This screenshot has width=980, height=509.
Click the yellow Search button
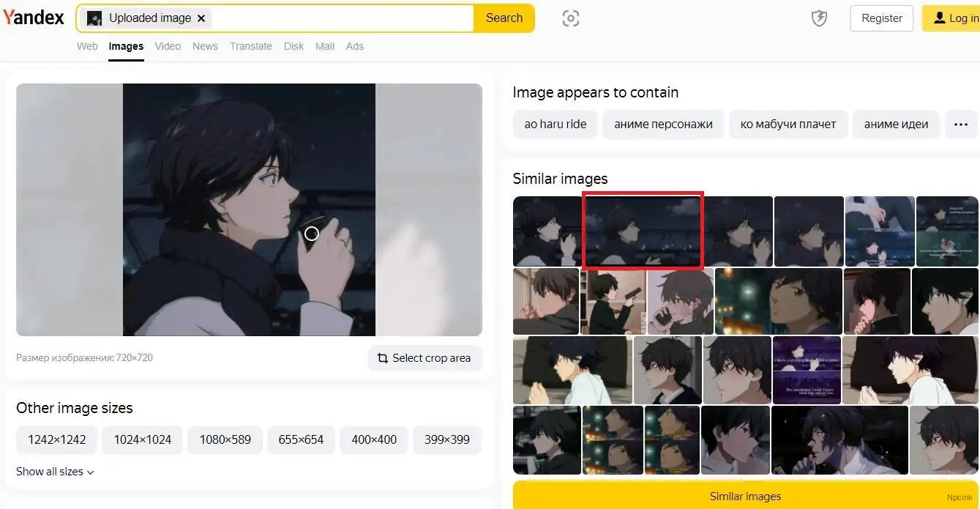click(504, 18)
